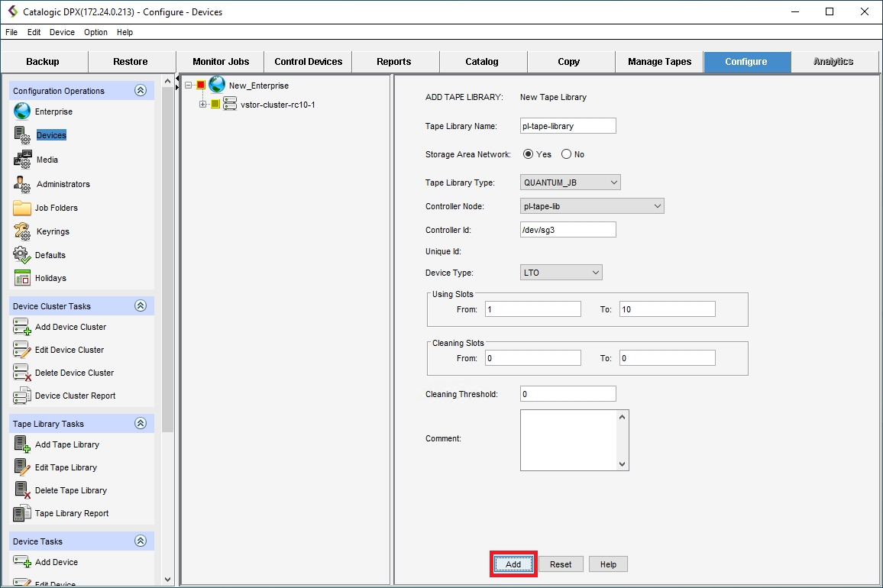Expand the vstor-cluster-rc10-1 tree node
The height and width of the screenshot is (588, 883).
click(x=203, y=105)
